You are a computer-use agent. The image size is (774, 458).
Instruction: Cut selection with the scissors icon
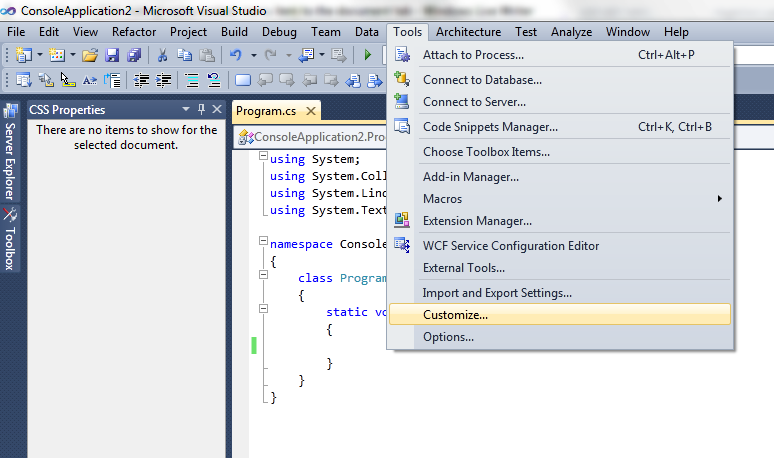coord(163,55)
